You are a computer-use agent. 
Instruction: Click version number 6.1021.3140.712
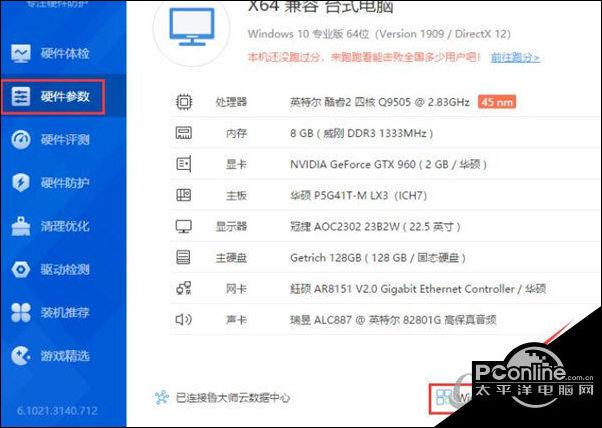(x=57, y=411)
